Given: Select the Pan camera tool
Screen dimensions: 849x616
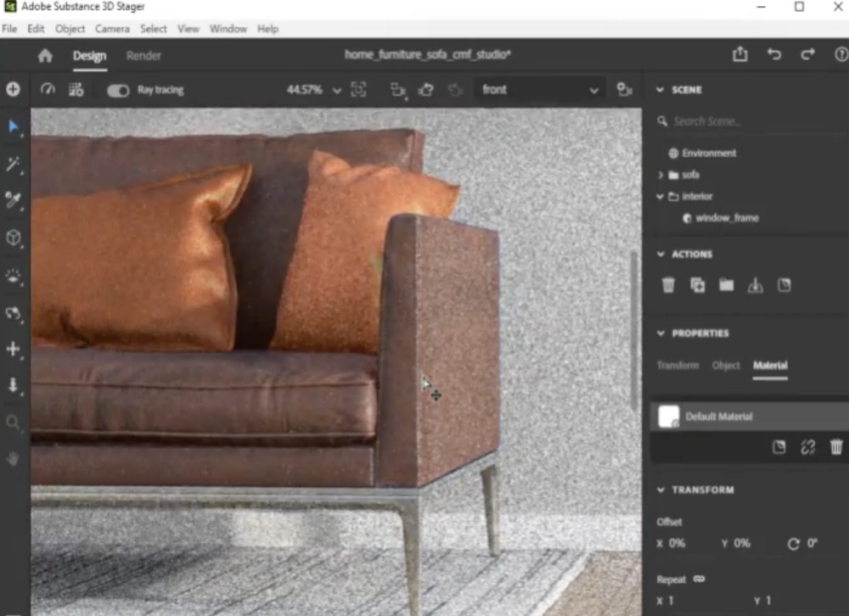Looking at the screenshot, I should 13,349.
